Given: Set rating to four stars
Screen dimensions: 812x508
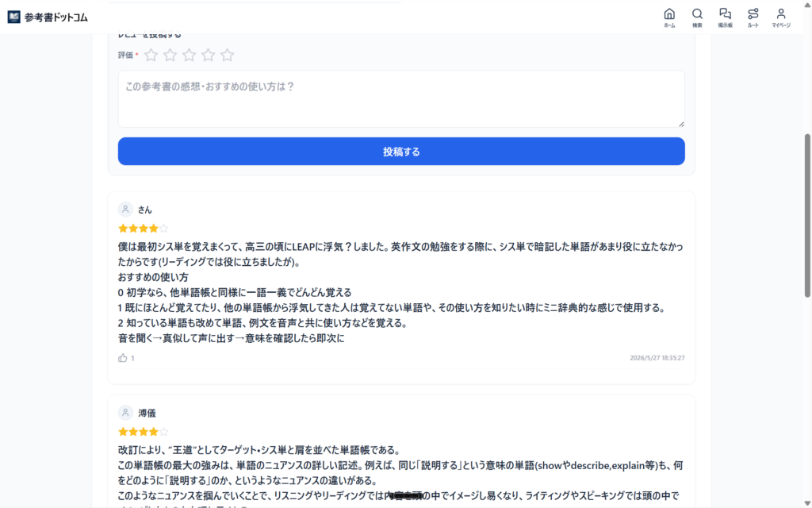Looking at the screenshot, I should click(x=209, y=55).
